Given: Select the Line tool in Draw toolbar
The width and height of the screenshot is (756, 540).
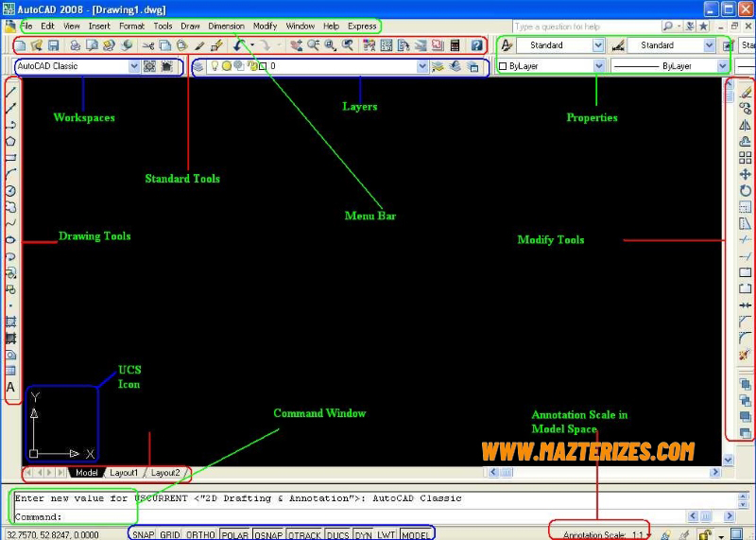Looking at the screenshot, I should pos(10,92).
